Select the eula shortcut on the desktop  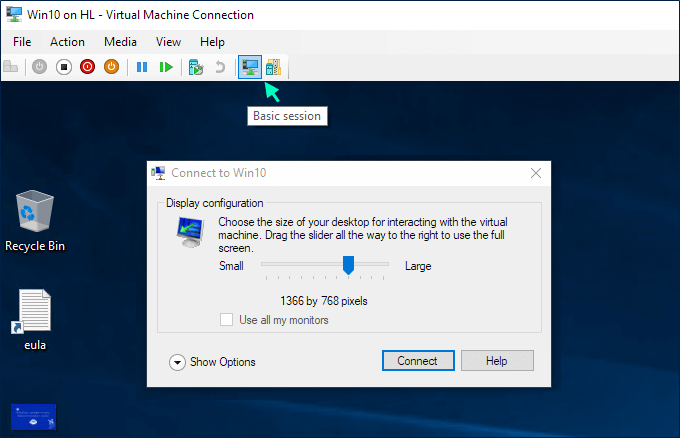[34, 320]
